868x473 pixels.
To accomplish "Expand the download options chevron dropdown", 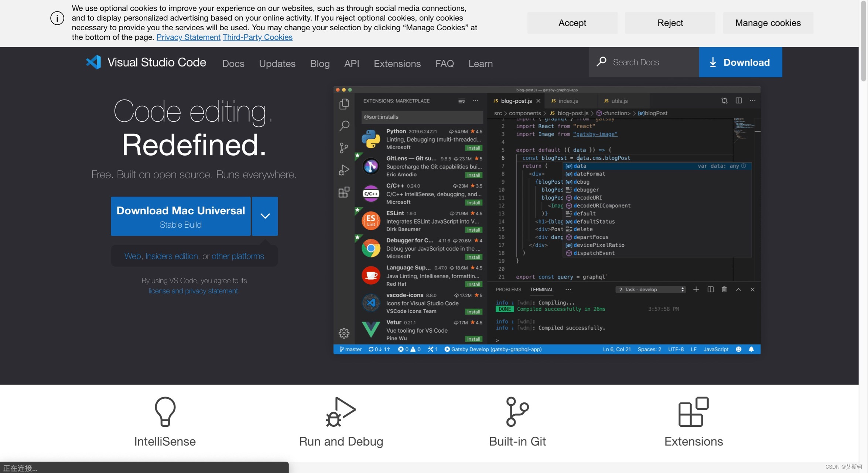I will (265, 216).
